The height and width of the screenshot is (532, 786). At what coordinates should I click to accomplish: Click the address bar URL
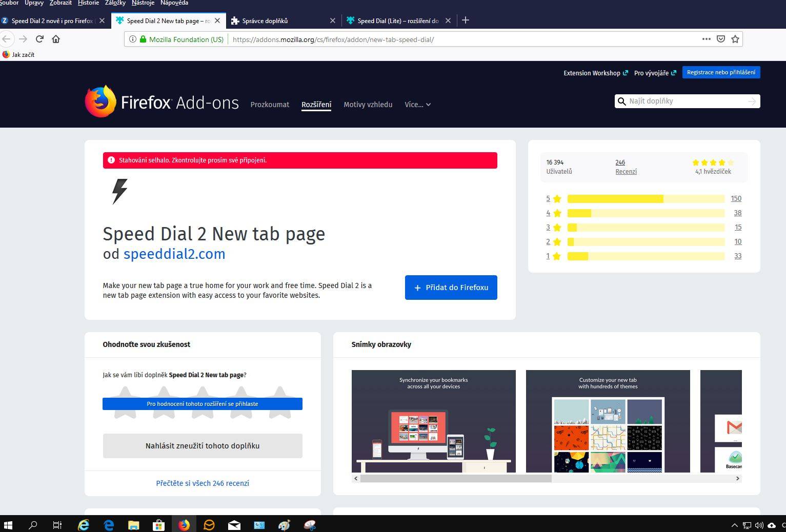click(x=333, y=39)
